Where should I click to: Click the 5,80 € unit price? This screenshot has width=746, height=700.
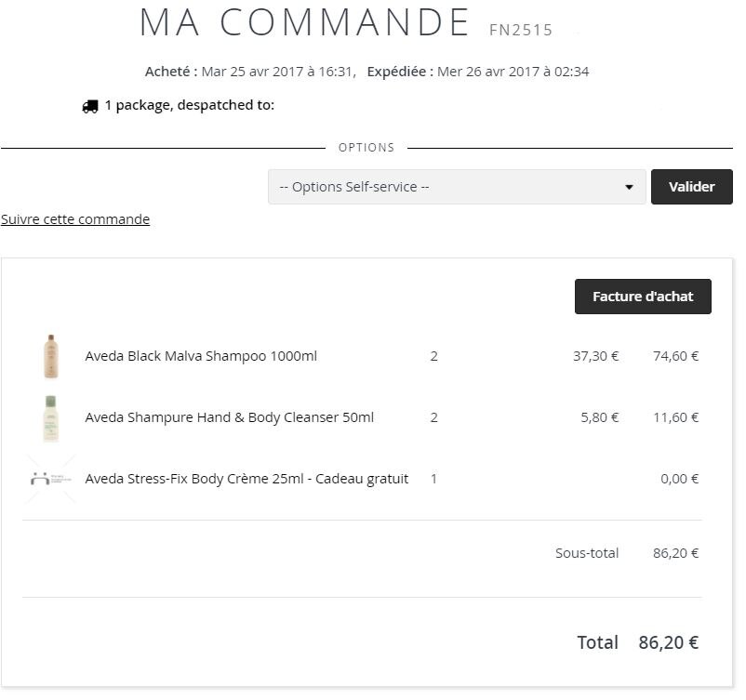tap(599, 417)
